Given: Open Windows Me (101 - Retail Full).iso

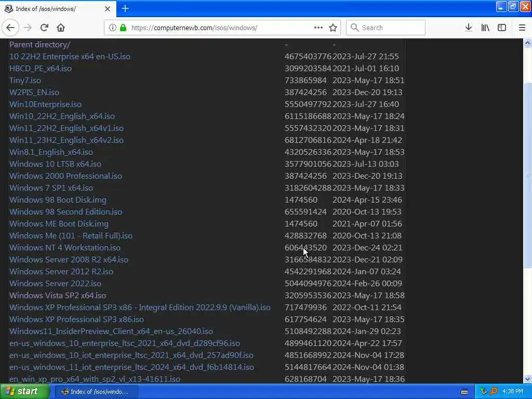Looking at the screenshot, I should click(71, 235).
